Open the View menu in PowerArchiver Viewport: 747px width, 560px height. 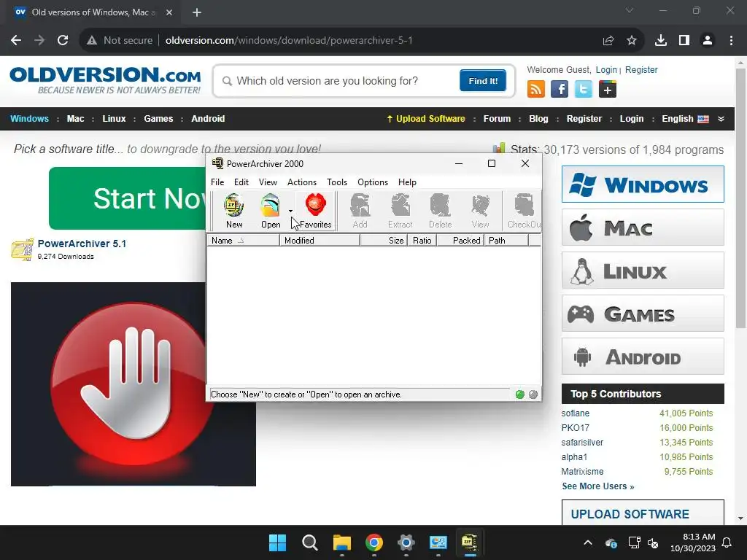268,182
